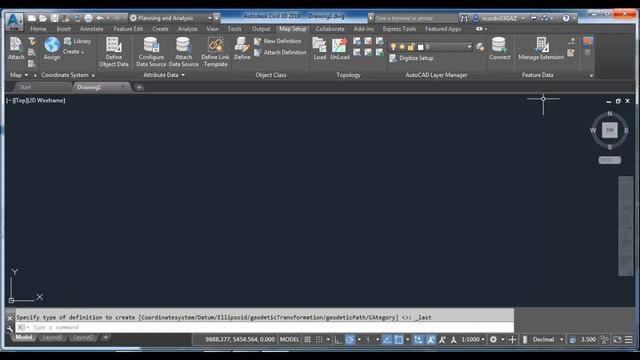This screenshot has height=360, width=640.
Task: Click New Definition in Object Class panel
Action: 278,41
